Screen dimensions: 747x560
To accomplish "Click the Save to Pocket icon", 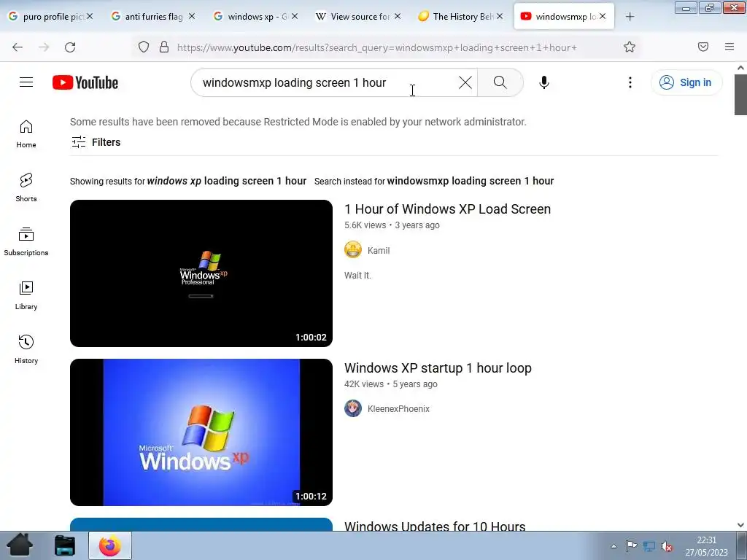I will pos(703,47).
